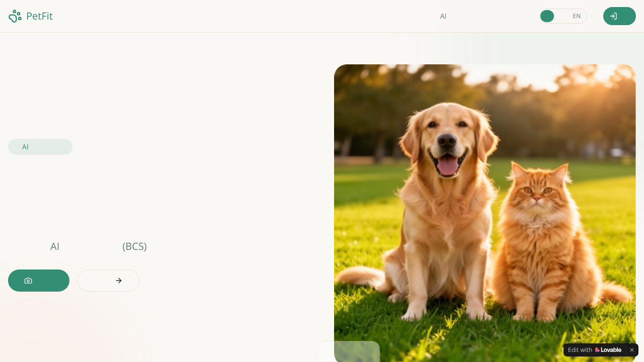Open the PetFit home link text
The width and height of the screenshot is (644, 362).
pos(39,16)
